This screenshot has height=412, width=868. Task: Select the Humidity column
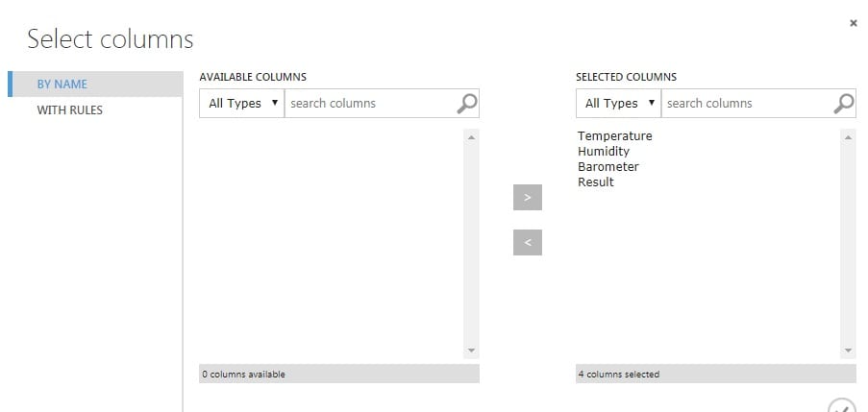point(604,152)
